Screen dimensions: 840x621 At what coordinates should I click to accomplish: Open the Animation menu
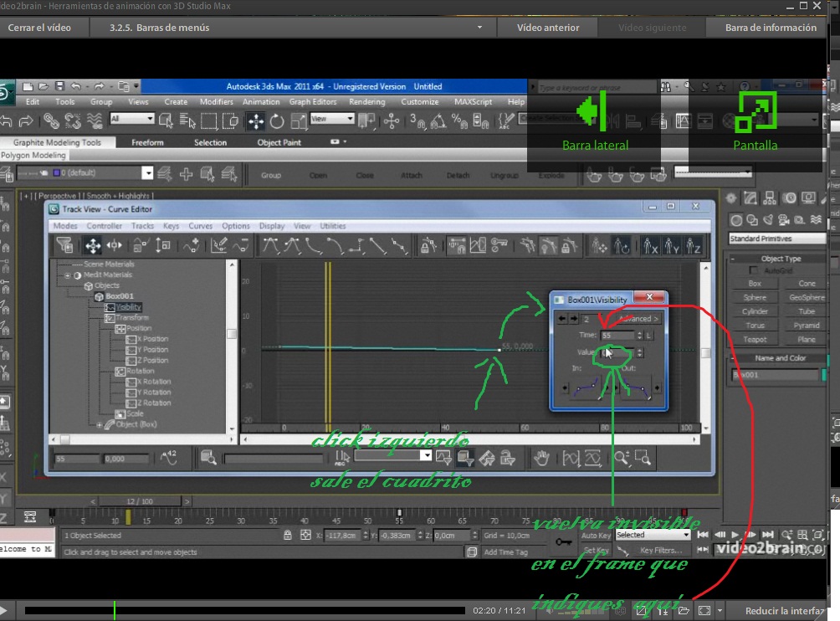261,102
